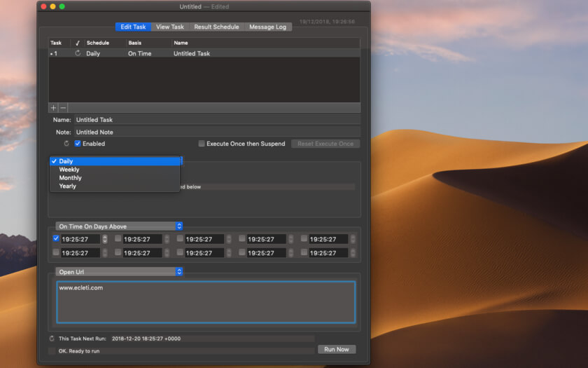Uncheck the first time slot checkbox
588x368 pixels.
coord(56,238)
